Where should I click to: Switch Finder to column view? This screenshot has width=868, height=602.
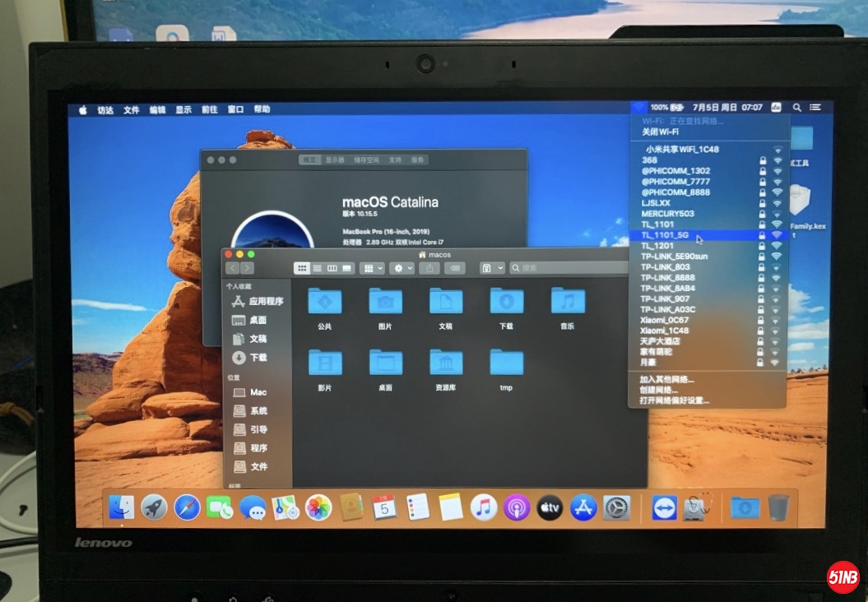tap(332, 268)
